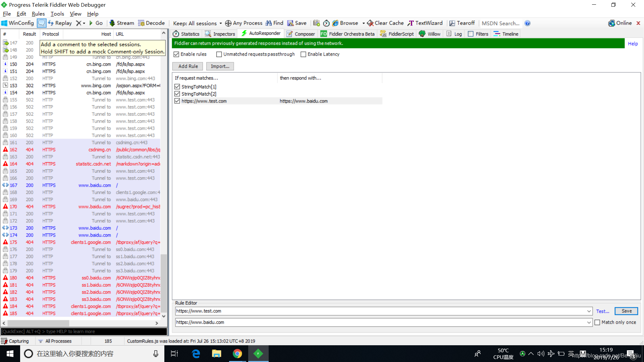Viewport: 644px width, 362px height.
Task: Uncheck the https://www.test.com rule
Action: (177, 101)
